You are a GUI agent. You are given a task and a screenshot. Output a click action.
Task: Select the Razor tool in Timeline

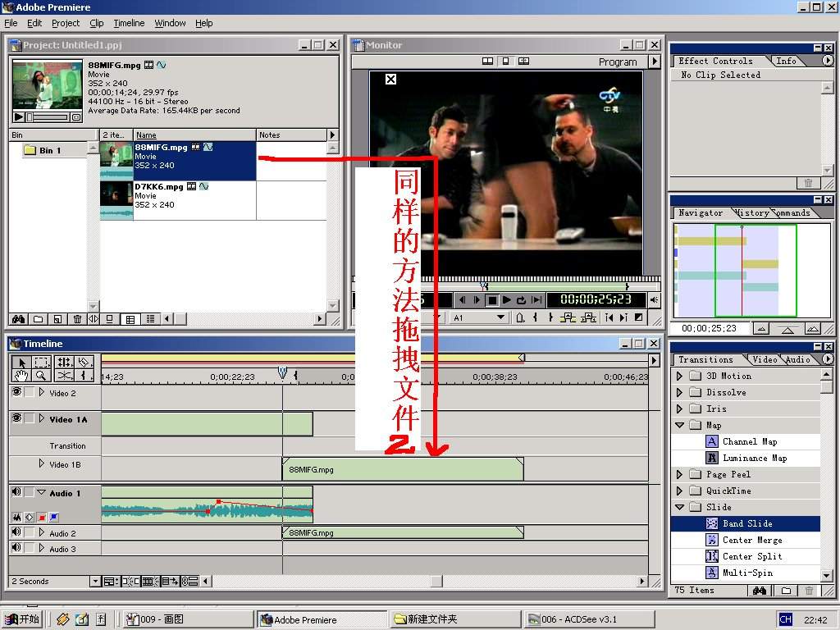[84, 362]
